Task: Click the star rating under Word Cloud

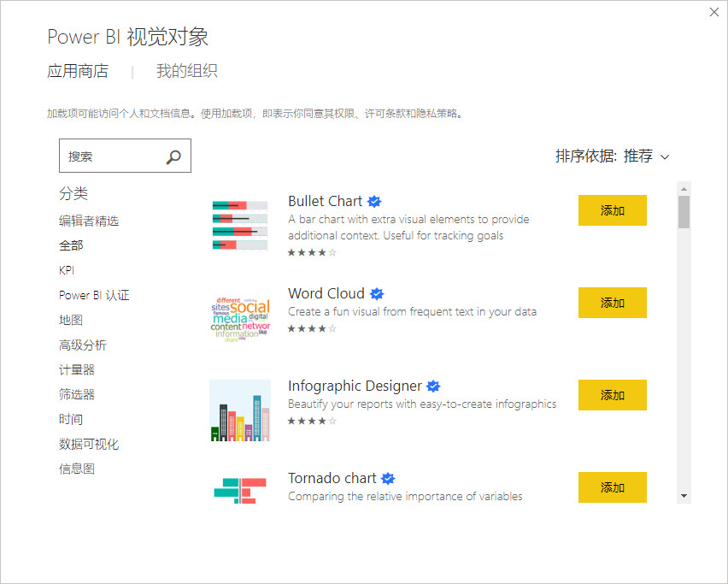Action: tap(310, 328)
